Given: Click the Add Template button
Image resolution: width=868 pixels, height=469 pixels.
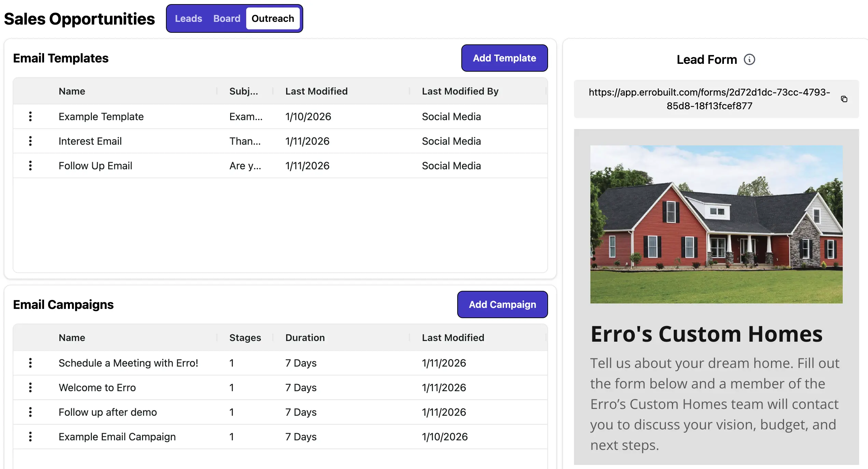Looking at the screenshot, I should pos(504,58).
